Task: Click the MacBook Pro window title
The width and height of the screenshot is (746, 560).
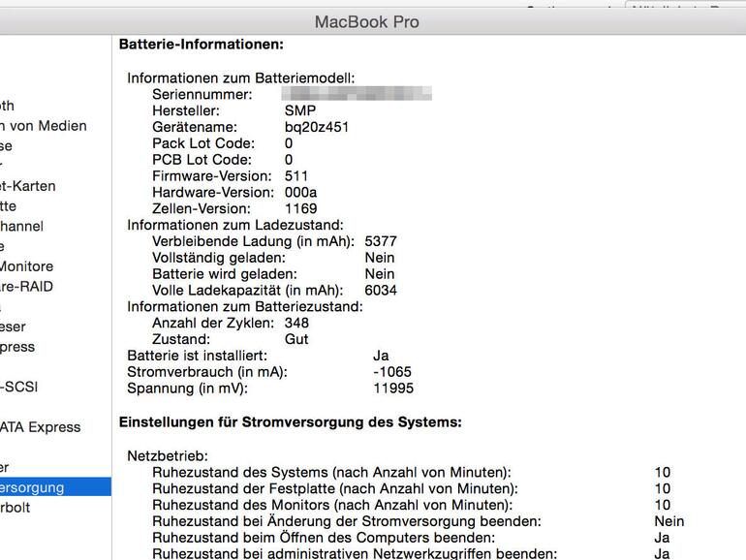Action: pyautogui.click(x=367, y=22)
